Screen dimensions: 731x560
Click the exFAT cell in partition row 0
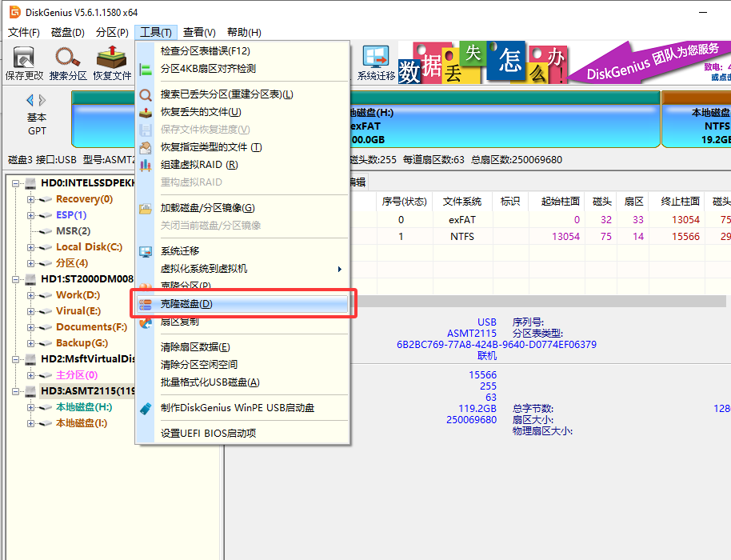point(462,220)
